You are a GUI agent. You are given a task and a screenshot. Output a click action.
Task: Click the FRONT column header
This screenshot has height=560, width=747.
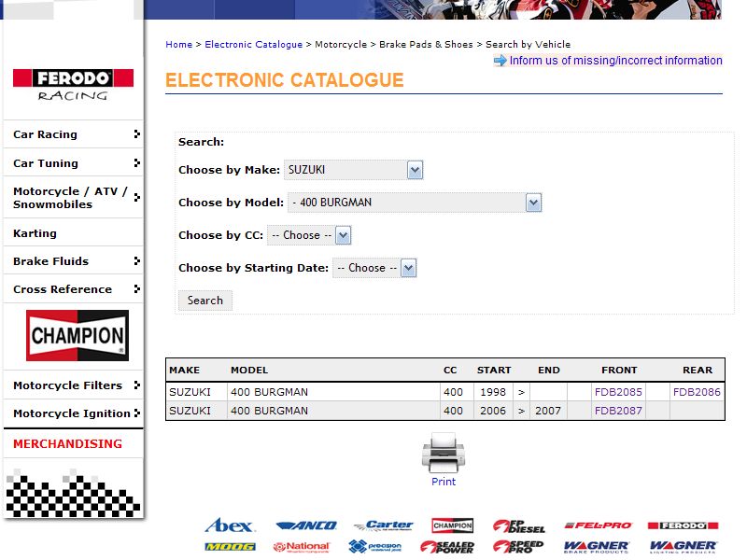619,370
